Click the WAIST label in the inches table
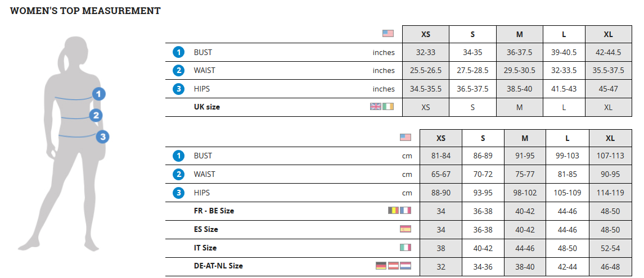The image size is (644, 278). [205, 71]
